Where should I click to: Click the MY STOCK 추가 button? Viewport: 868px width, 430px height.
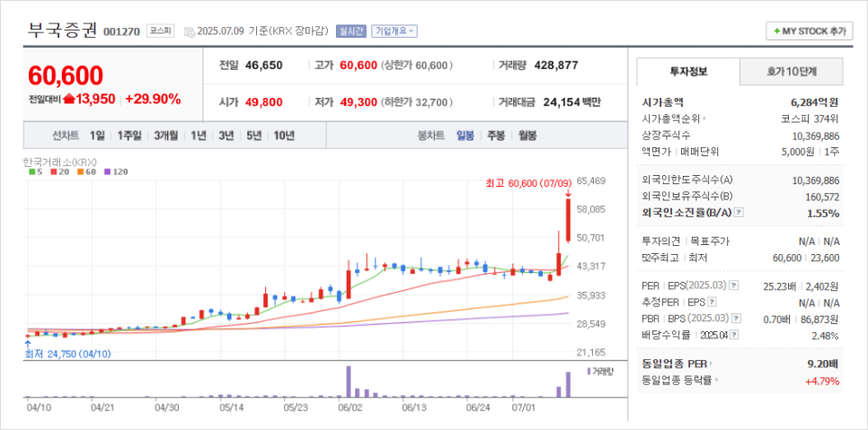coord(809,31)
